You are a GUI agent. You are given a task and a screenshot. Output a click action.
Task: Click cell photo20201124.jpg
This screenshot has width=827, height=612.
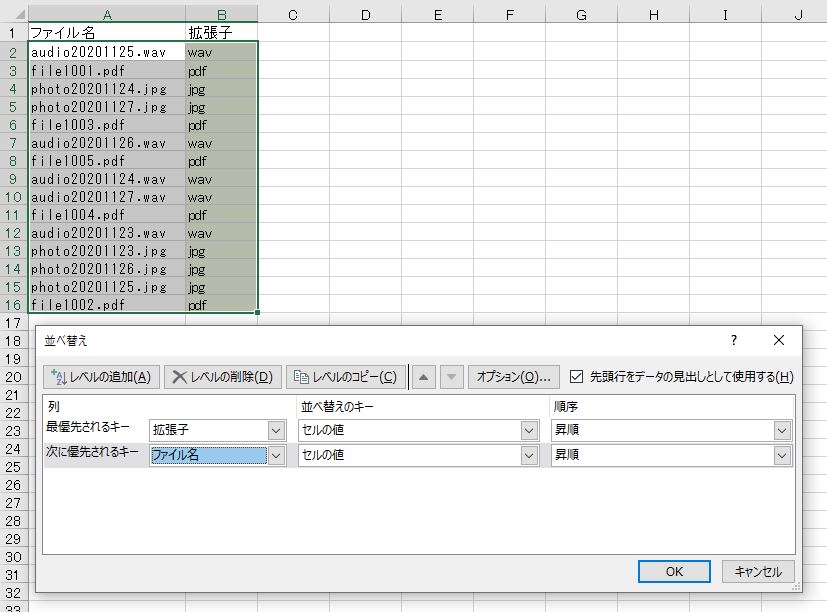point(107,89)
